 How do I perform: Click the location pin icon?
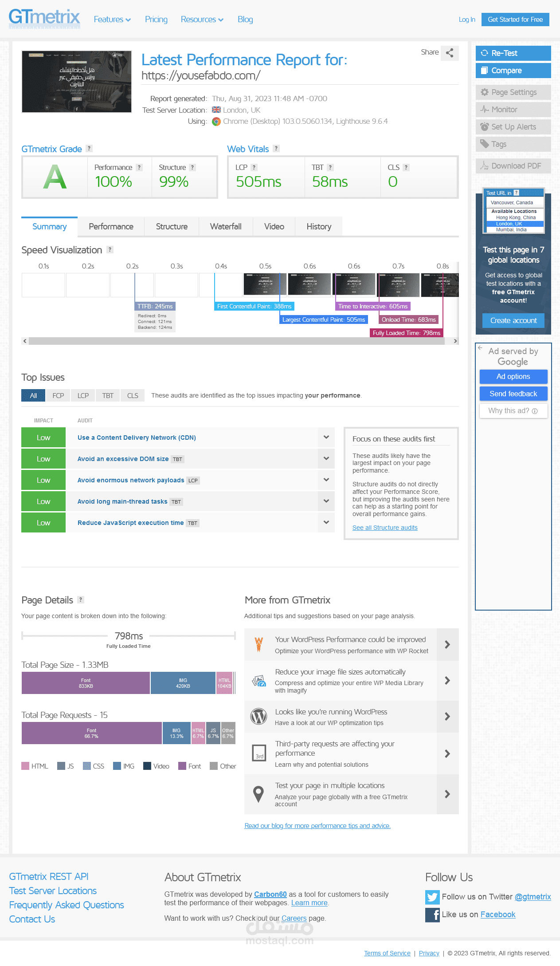tap(258, 794)
